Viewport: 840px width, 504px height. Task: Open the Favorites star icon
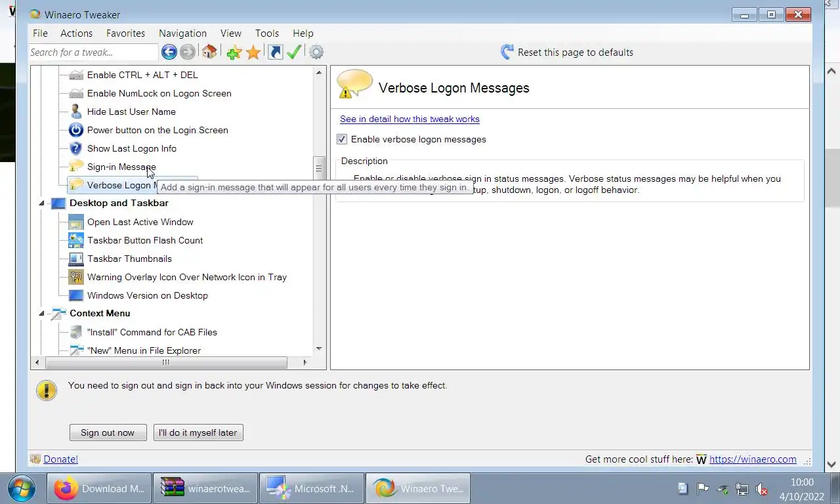pyautogui.click(x=253, y=52)
